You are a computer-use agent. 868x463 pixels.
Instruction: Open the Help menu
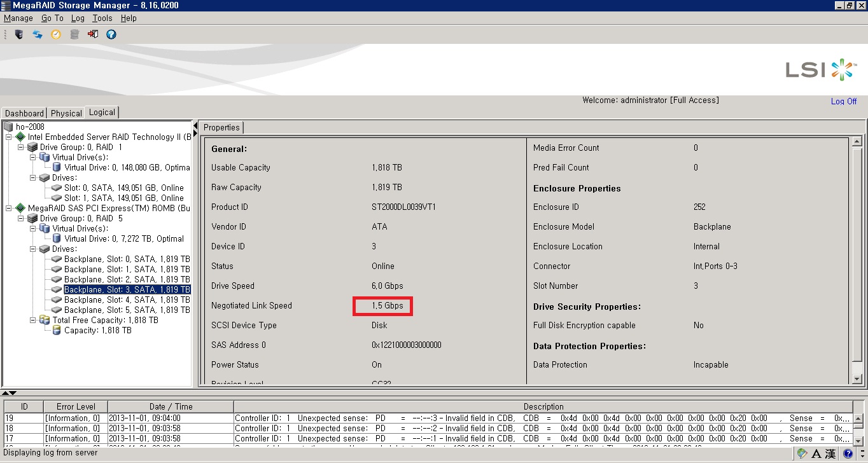pos(129,18)
